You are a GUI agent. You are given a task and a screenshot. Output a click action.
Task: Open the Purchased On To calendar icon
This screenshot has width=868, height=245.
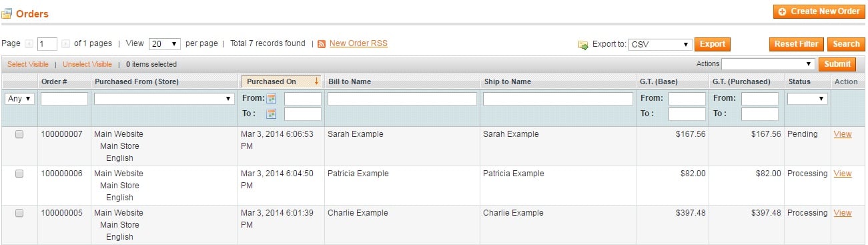[272, 113]
